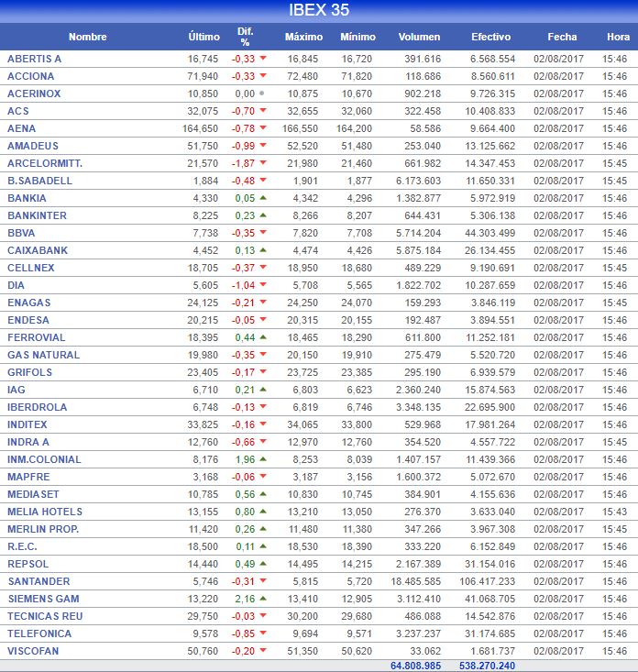
Task: Click SIEMENS GAM change value 2,16
Action: tap(245, 599)
